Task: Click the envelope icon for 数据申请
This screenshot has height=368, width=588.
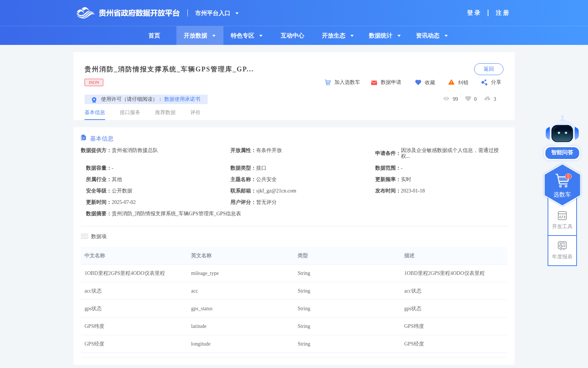Action: [x=374, y=83]
